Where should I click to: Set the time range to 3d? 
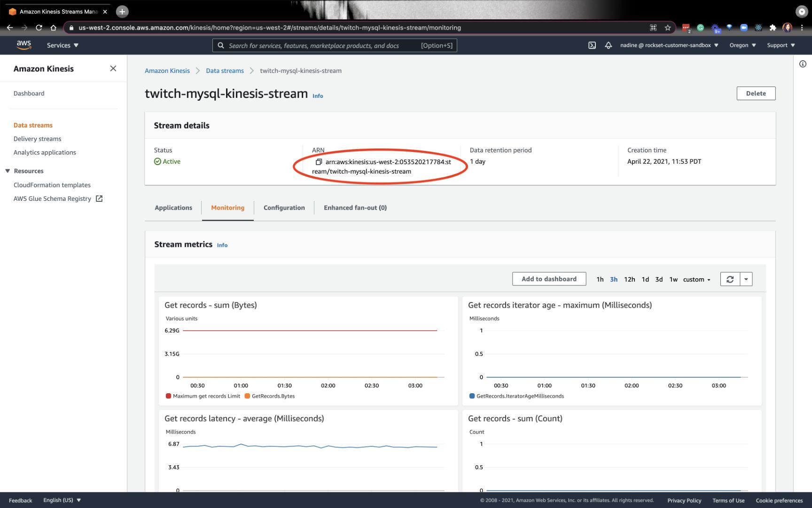point(659,279)
